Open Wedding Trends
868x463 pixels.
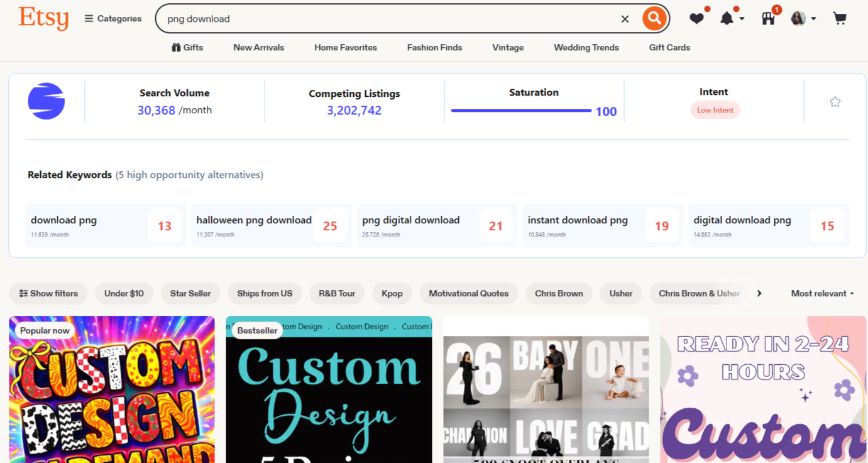[586, 47]
